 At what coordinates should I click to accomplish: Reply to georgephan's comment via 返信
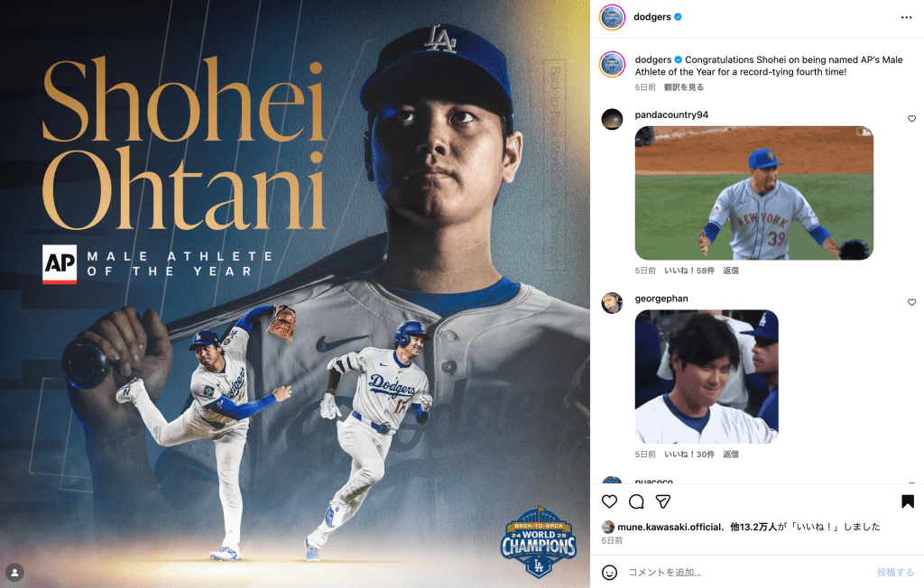click(x=731, y=455)
